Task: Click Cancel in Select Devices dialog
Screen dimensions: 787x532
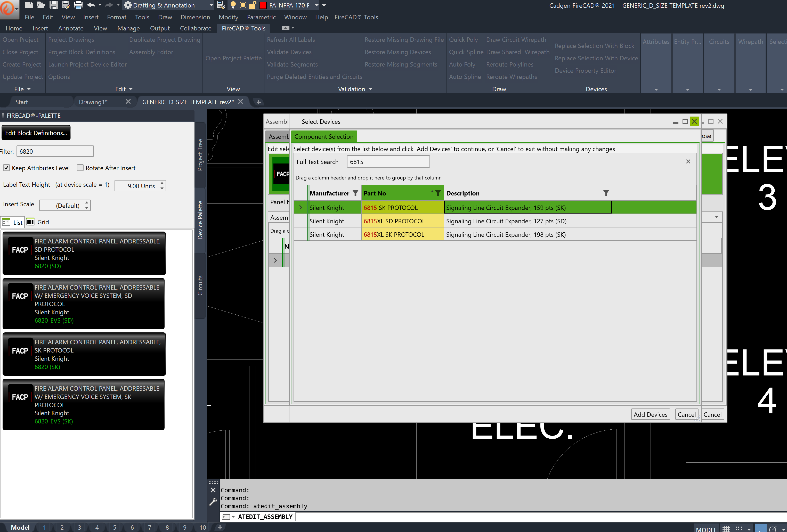Action: pos(686,414)
